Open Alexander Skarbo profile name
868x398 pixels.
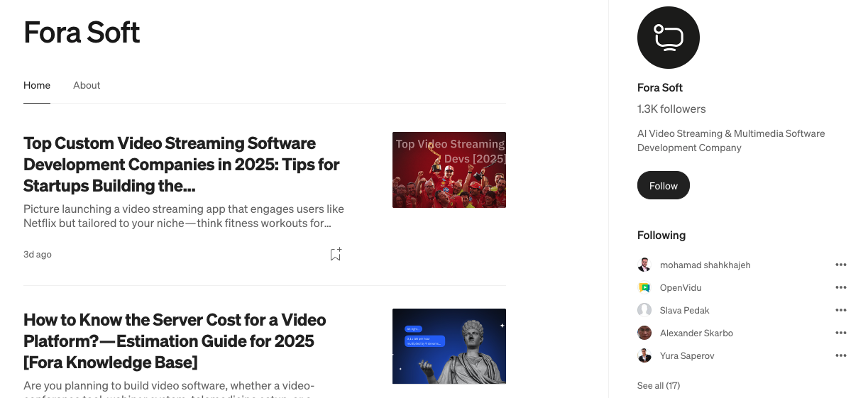(696, 333)
